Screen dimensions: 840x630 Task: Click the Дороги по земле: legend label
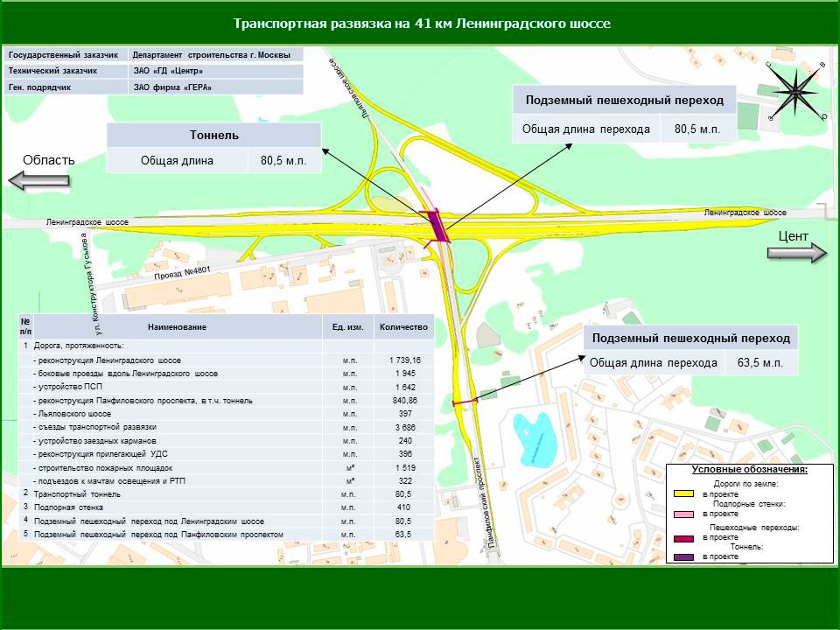pyautogui.click(x=745, y=484)
